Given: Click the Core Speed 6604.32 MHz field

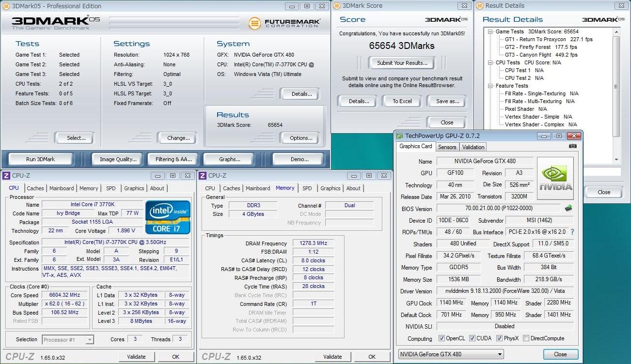Looking at the screenshot, I should tap(65, 295).
